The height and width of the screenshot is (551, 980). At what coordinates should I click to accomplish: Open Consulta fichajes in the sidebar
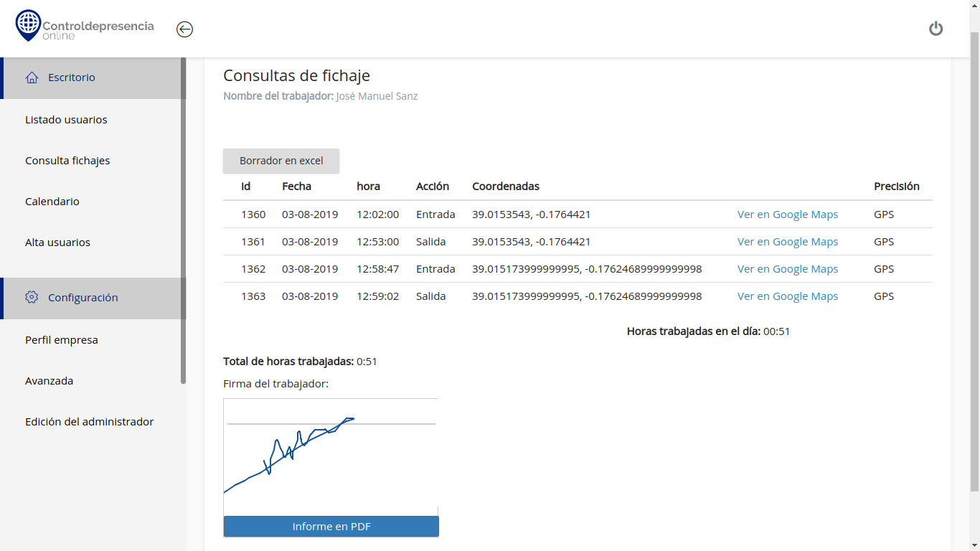(x=67, y=161)
